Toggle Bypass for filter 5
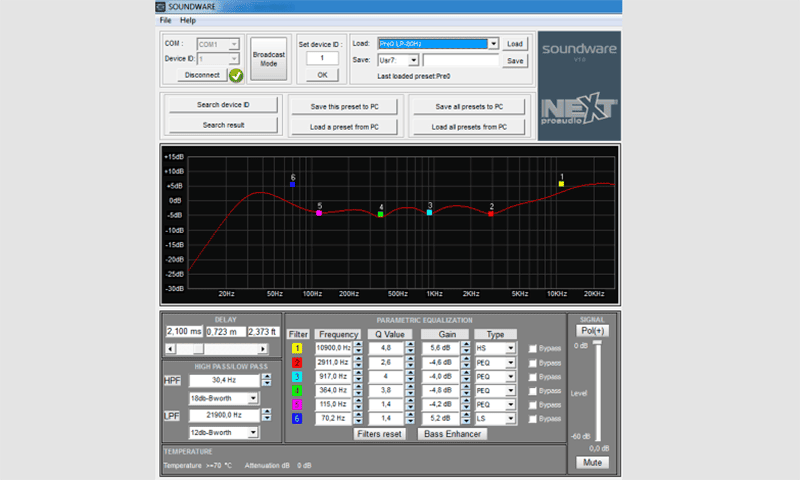This screenshot has width=800, height=480. (x=533, y=405)
